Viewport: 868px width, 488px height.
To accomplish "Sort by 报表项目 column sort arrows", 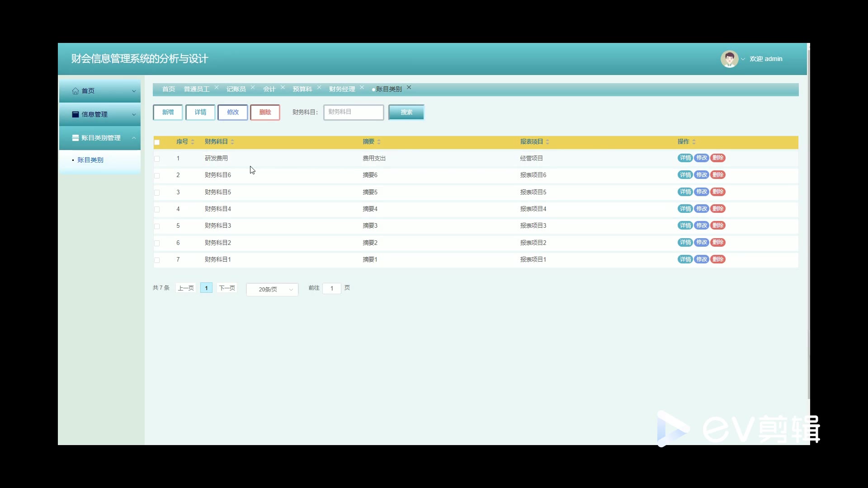I will click(547, 142).
